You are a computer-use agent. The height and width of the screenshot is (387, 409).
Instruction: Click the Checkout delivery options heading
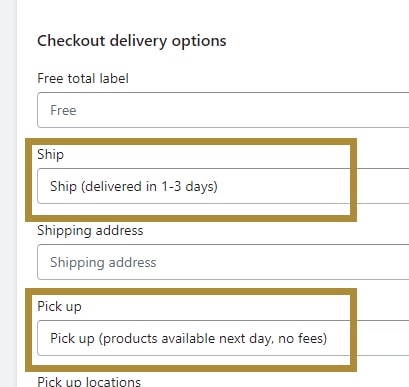pyautogui.click(x=132, y=41)
